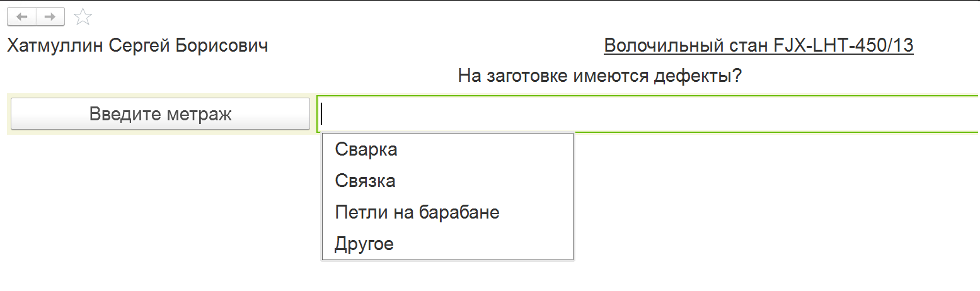
Task: Click the Хатмуллин Сергей Борисович name label
Action: click(137, 45)
